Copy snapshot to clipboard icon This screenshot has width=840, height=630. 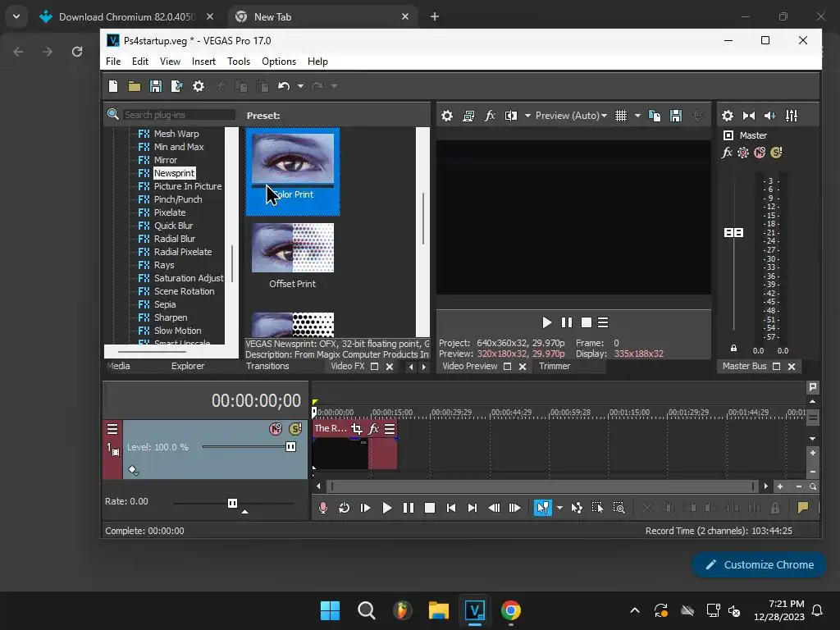[x=655, y=116]
